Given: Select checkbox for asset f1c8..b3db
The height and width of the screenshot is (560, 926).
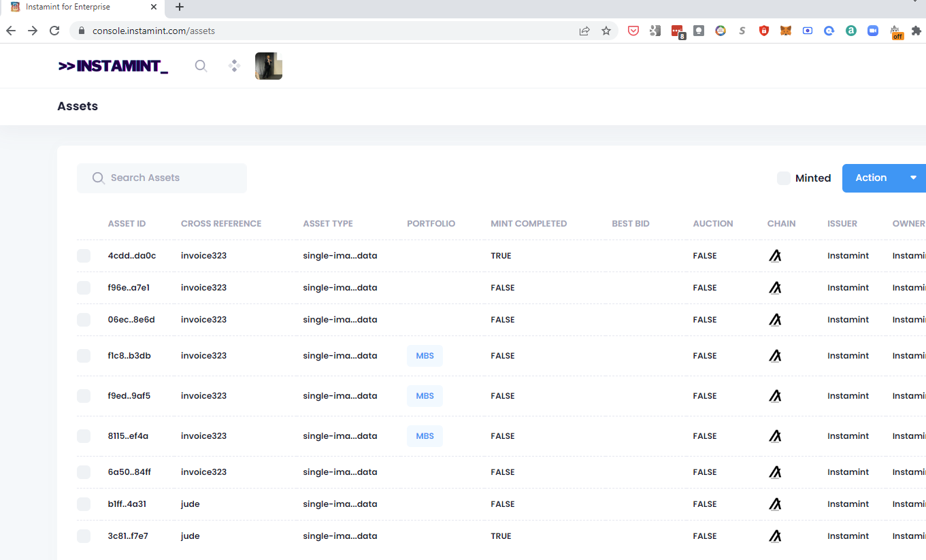Looking at the screenshot, I should pos(84,356).
